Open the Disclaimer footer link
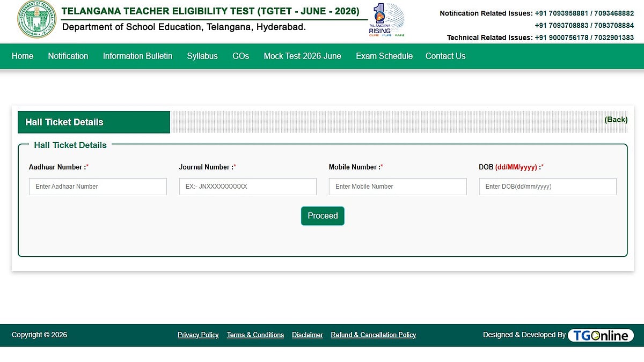 coord(308,335)
